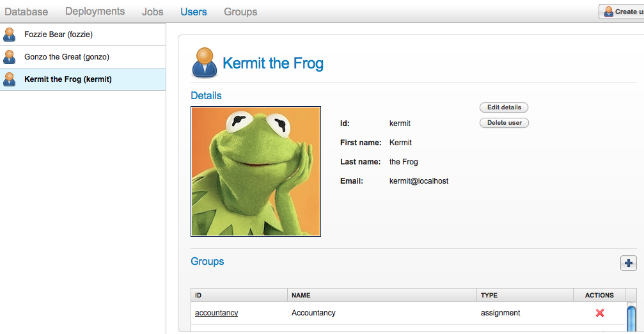Click Gonzo the Great user avatar icon

click(10, 57)
